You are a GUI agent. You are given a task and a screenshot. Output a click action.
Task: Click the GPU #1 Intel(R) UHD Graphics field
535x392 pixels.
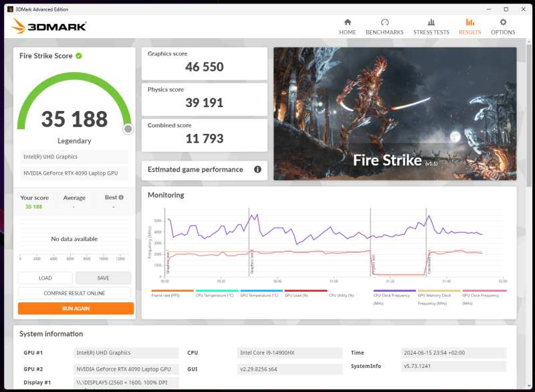[126, 353]
